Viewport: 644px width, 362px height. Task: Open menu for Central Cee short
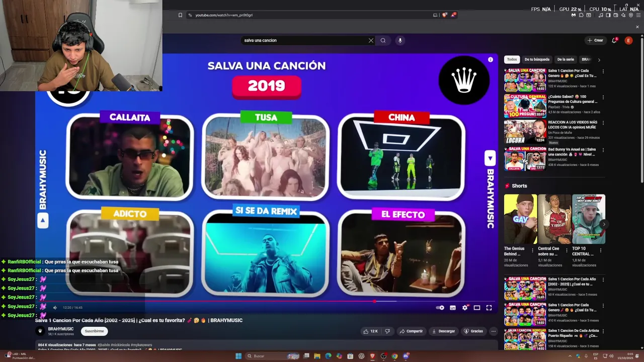[567, 250]
